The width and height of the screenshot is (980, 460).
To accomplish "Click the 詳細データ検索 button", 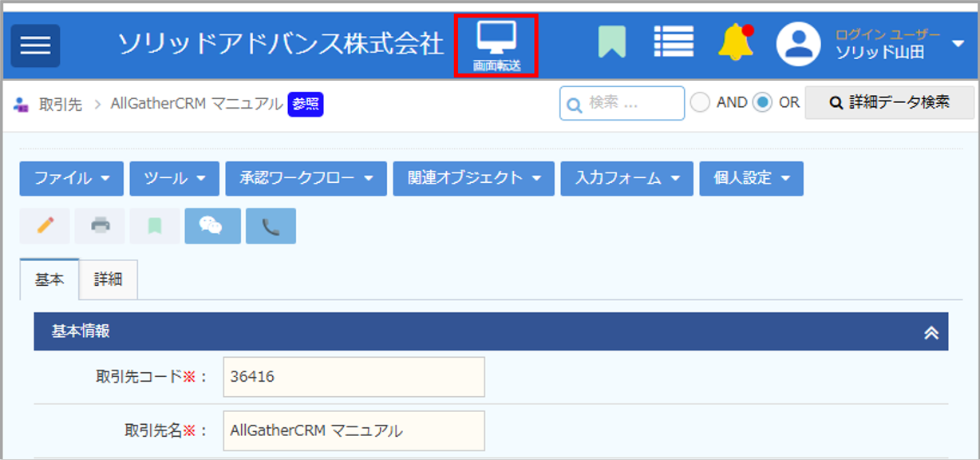I will pyautogui.click(x=890, y=102).
